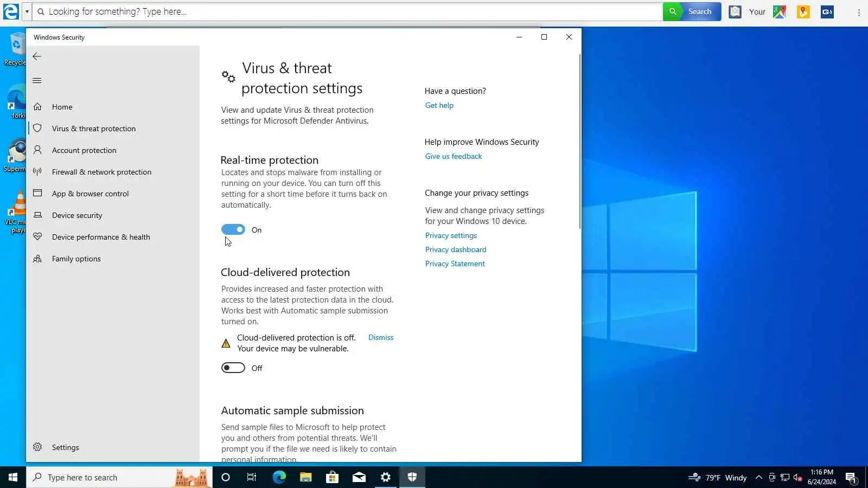This screenshot has height=488, width=868.
Task: Click the yellow map pin toolbar icon
Action: pyautogui.click(x=803, y=12)
